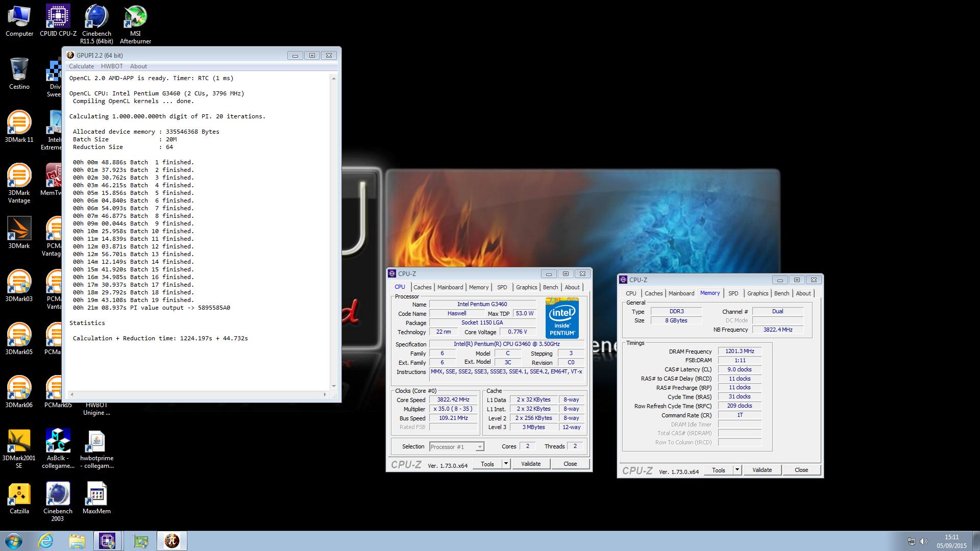Launch Catzilla desktop icon
980x551 pixels.
pyautogui.click(x=19, y=498)
